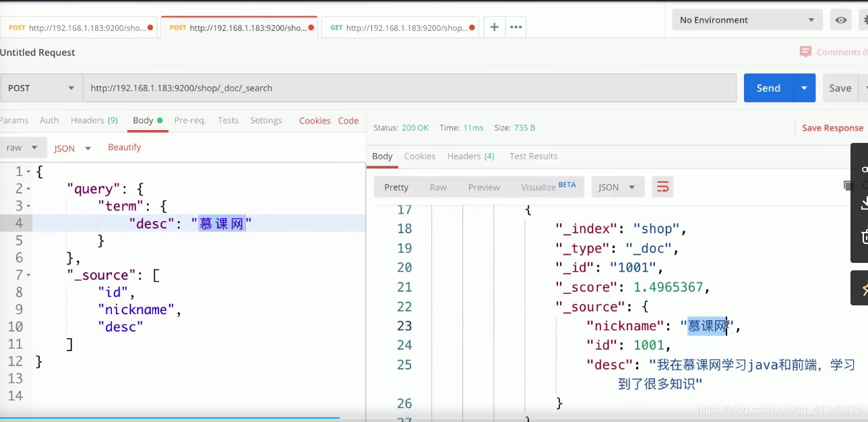Switch response view to Visualize BETA
Image resolution: width=868 pixels, height=422 pixels.
[x=549, y=187]
